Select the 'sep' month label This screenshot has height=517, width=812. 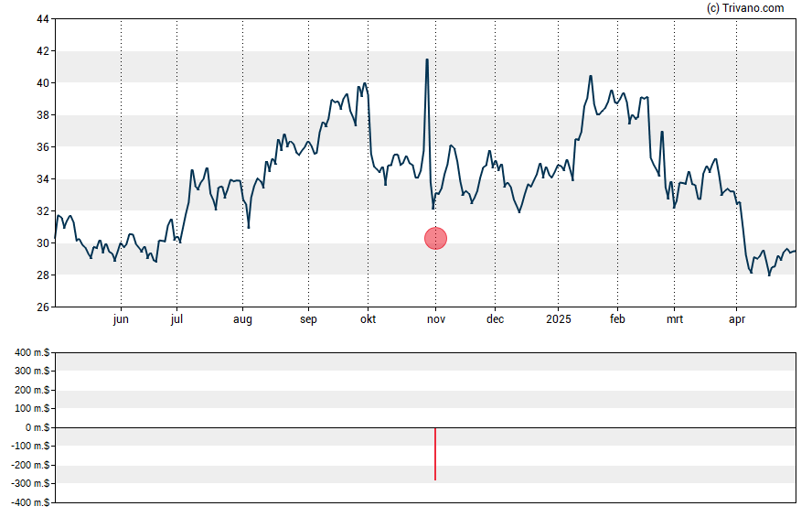click(308, 319)
